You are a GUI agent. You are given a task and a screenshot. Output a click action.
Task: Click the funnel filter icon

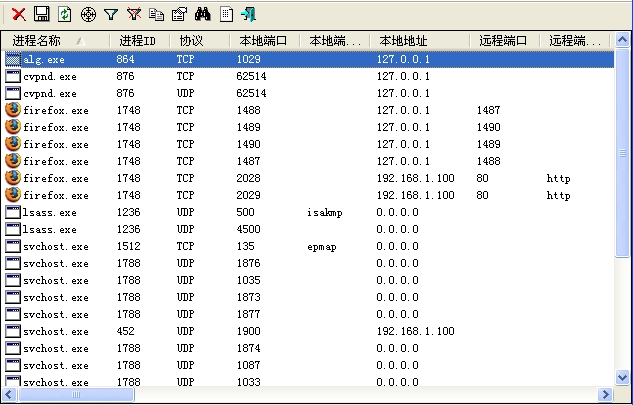click(111, 15)
